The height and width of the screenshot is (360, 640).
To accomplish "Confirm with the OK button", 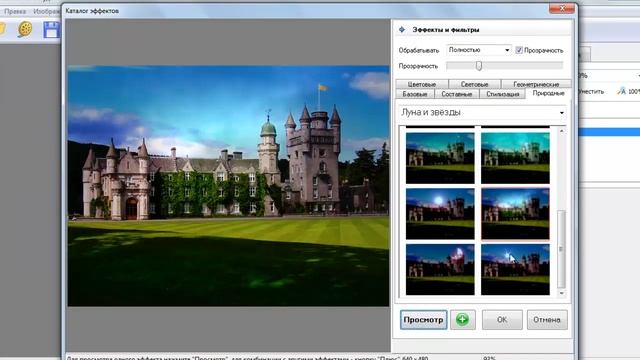I will pyautogui.click(x=502, y=320).
